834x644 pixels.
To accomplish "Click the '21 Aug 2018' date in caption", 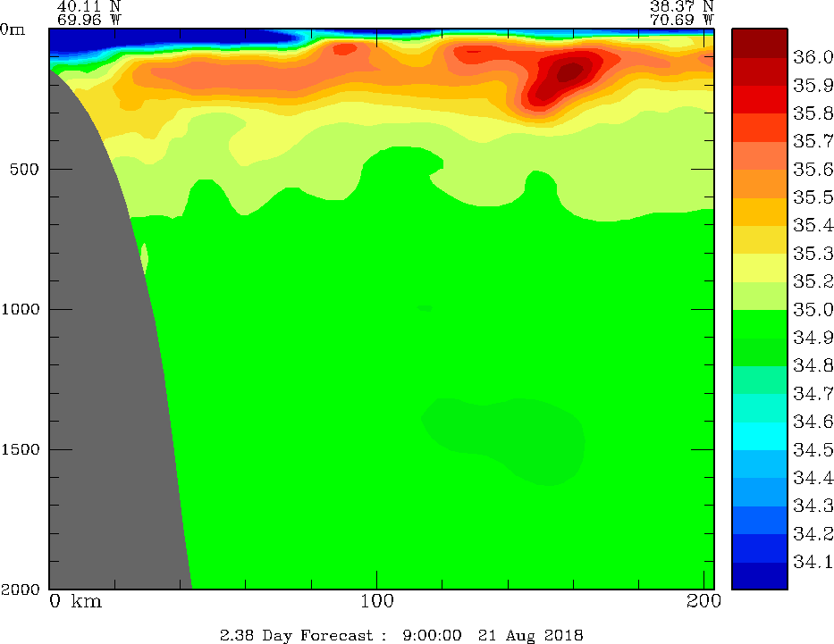I will (530, 635).
